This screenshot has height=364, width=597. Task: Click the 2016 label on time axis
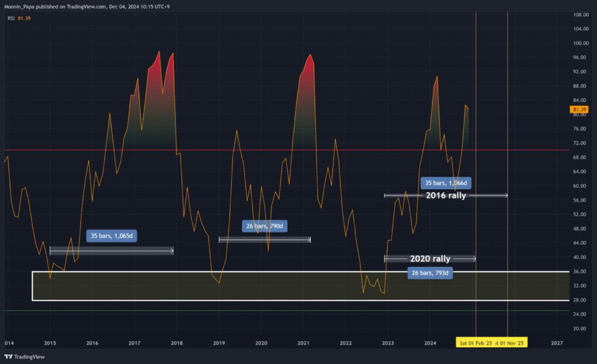92,343
